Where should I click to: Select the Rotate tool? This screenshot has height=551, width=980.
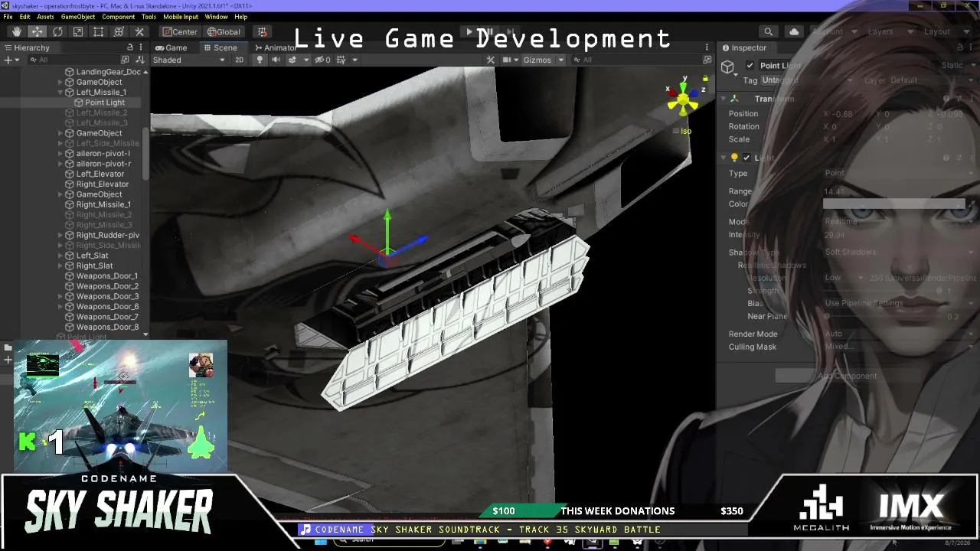point(57,31)
